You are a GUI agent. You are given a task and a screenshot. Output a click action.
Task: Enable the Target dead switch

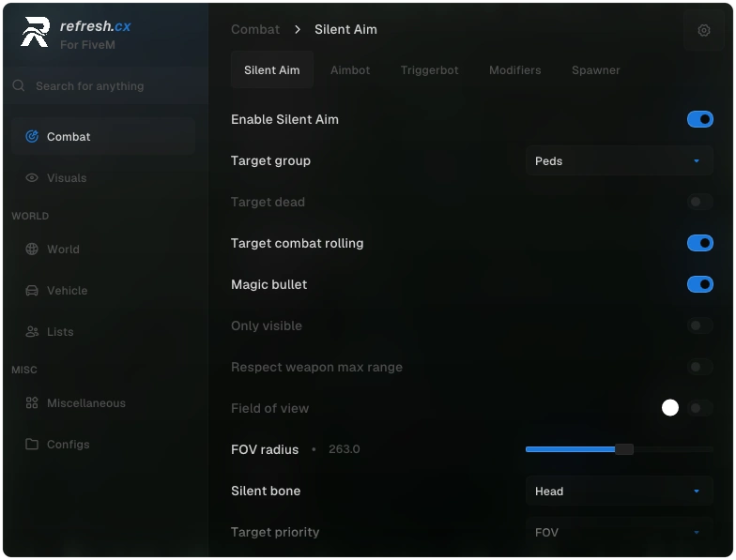point(700,202)
